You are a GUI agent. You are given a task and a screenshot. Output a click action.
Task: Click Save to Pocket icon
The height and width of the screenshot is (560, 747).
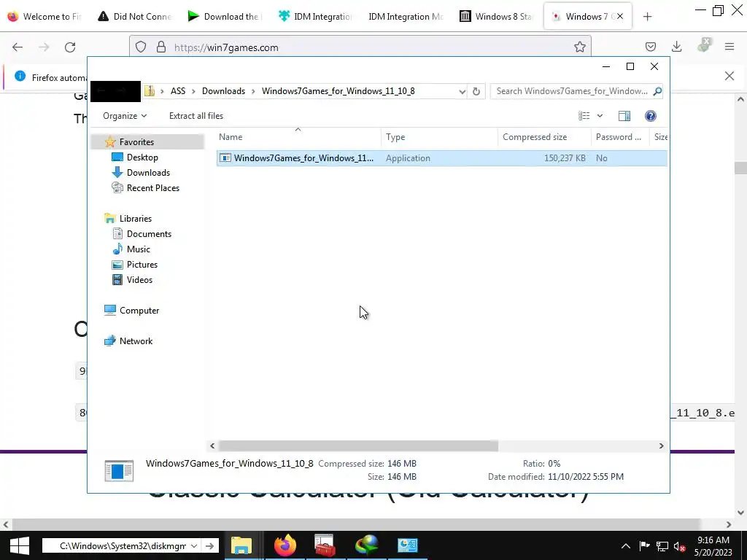[x=650, y=47]
